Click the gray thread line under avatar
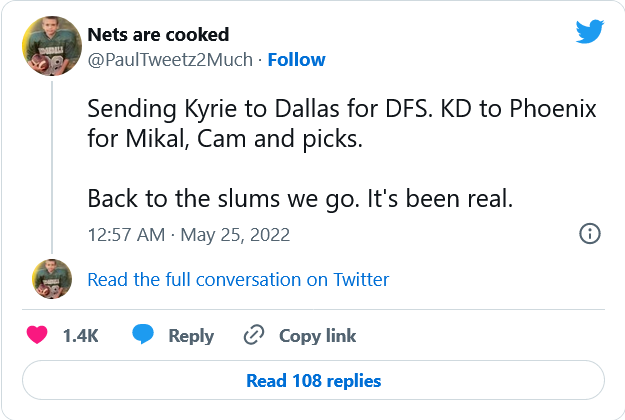This screenshot has height=420, width=625. point(52,160)
